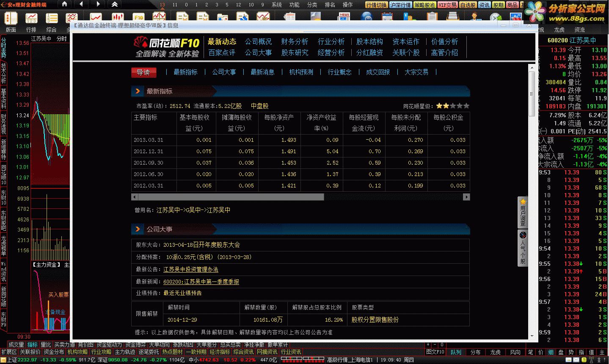Select 公司概况 tab in F10 navigation
Viewport: 609px width, 364px height.
[259, 41]
